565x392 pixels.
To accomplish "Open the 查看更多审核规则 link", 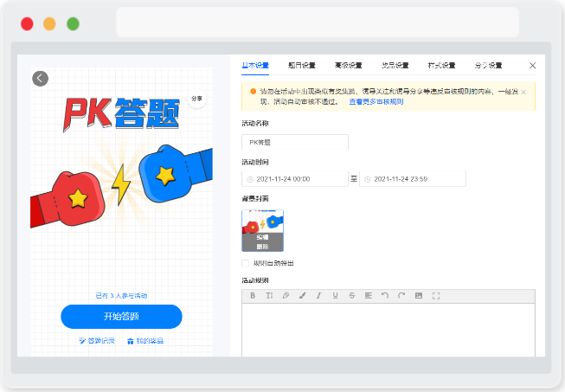I will (x=376, y=102).
